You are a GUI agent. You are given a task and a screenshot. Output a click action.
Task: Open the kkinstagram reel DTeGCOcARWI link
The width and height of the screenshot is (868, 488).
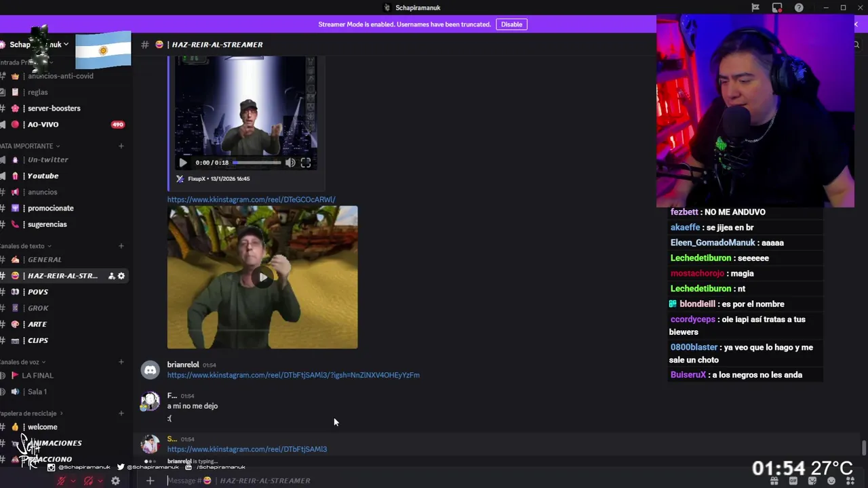point(252,199)
